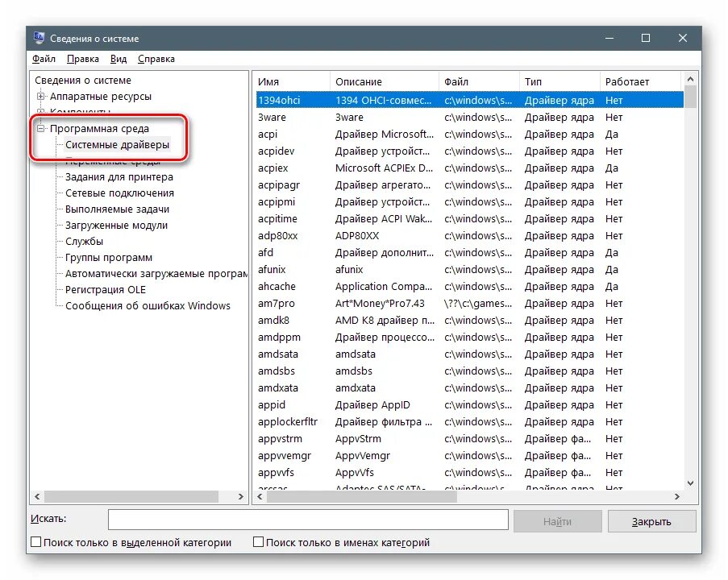Viewport: 728px width, 580px height.
Task: Click the list's scroll up arrow
Action: [x=690, y=79]
